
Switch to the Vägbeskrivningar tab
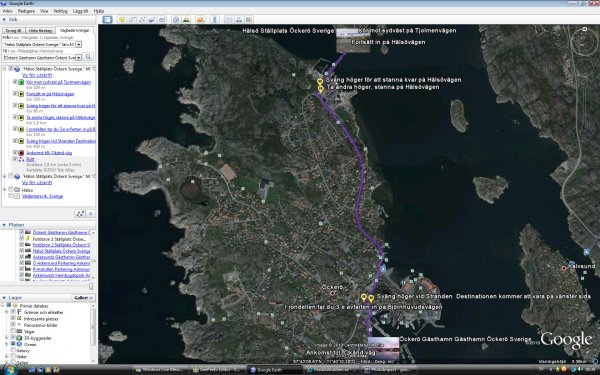click(75, 30)
